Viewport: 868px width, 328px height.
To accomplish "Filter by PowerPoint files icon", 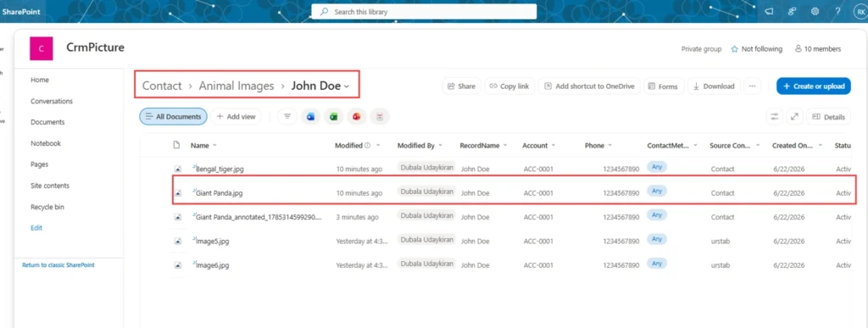I will 357,117.
